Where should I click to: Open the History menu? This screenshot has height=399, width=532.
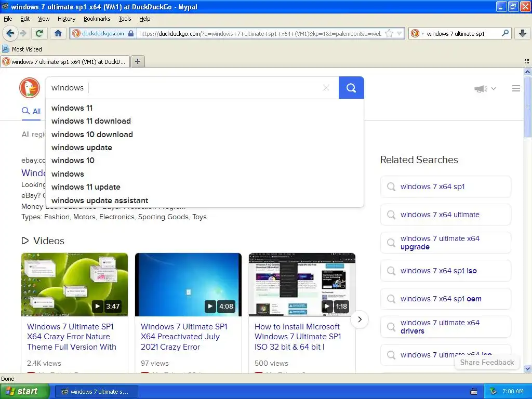66,19
